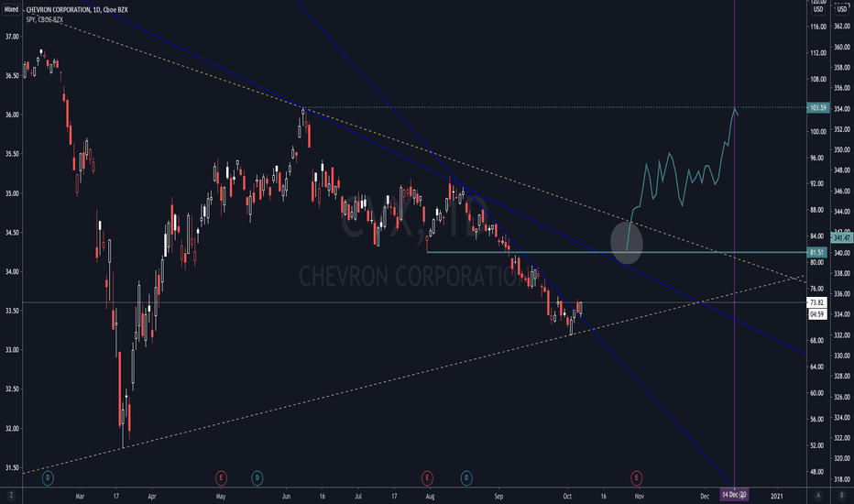This screenshot has height=504, width=854.
Task: Click the Mar label on time axis
Action: (80, 496)
